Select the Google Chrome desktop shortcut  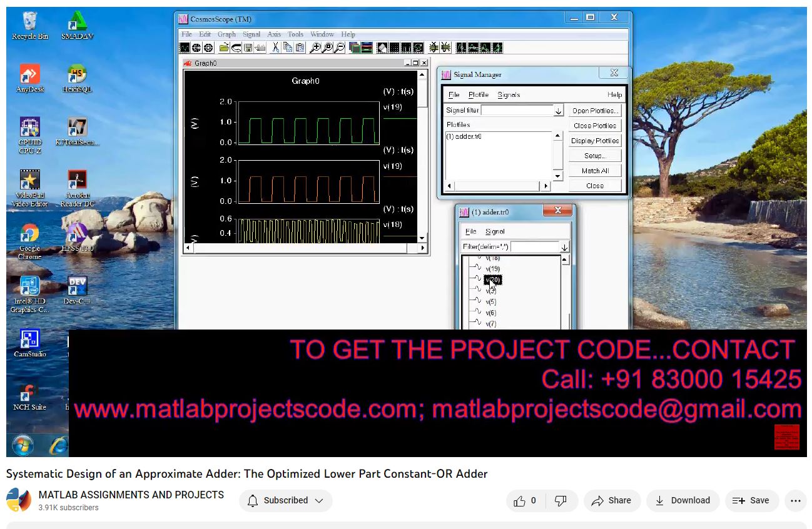[x=29, y=242]
